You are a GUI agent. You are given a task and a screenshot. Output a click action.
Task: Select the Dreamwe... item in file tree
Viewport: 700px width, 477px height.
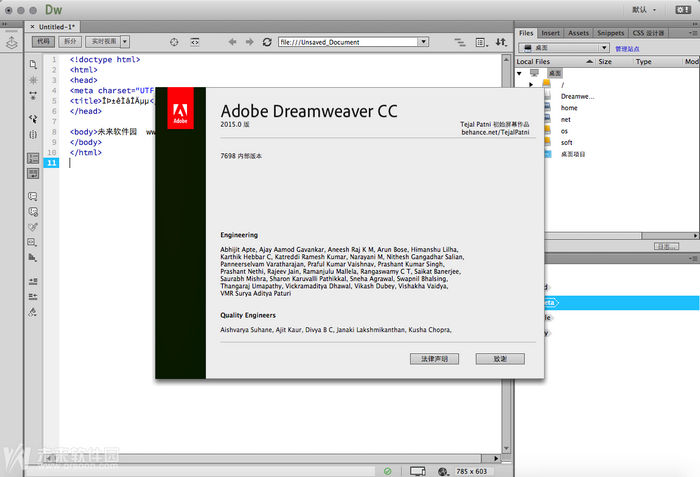pos(577,96)
